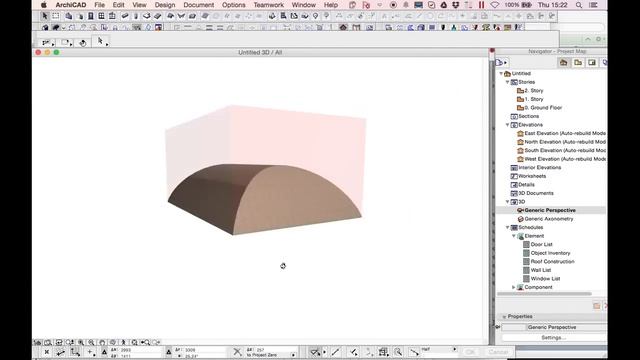Collapse the Element schedules node
Image resolution: width=640 pixels, height=360 pixels.
pos(513,236)
